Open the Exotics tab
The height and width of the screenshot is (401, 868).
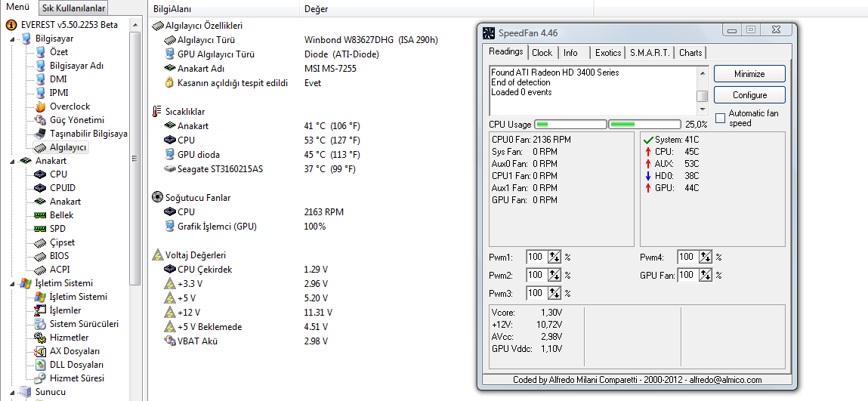(x=608, y=53)
